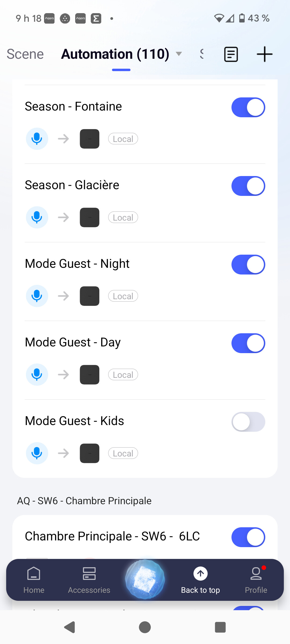The image size is (290, 644).
Task: Go to the Home icon
Action: click(x=34, y=574)
